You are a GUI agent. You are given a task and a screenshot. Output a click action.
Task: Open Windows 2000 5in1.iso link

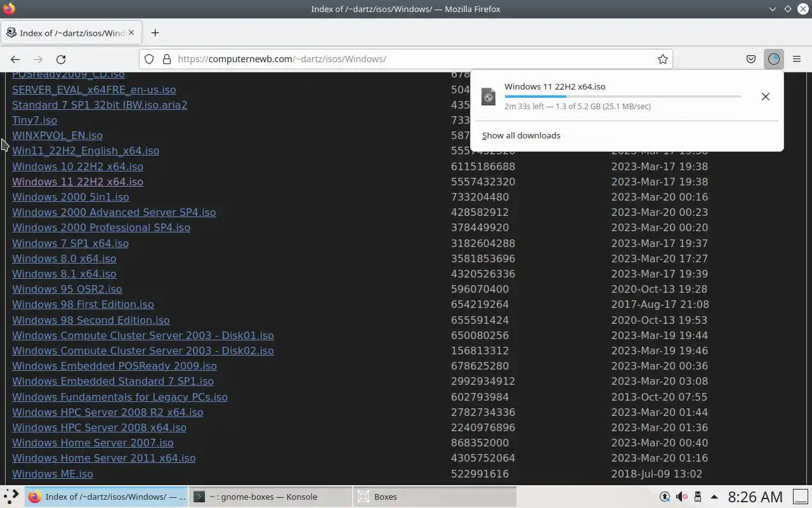click(70, 197)
